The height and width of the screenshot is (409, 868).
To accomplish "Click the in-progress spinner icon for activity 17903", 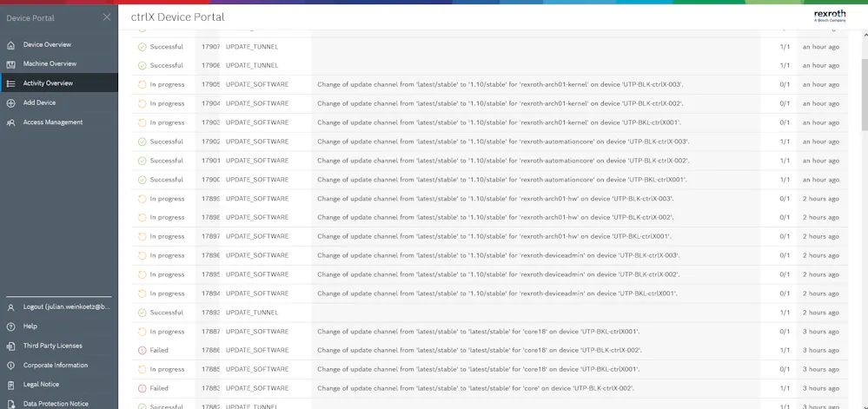I will (x=142, y=122).
